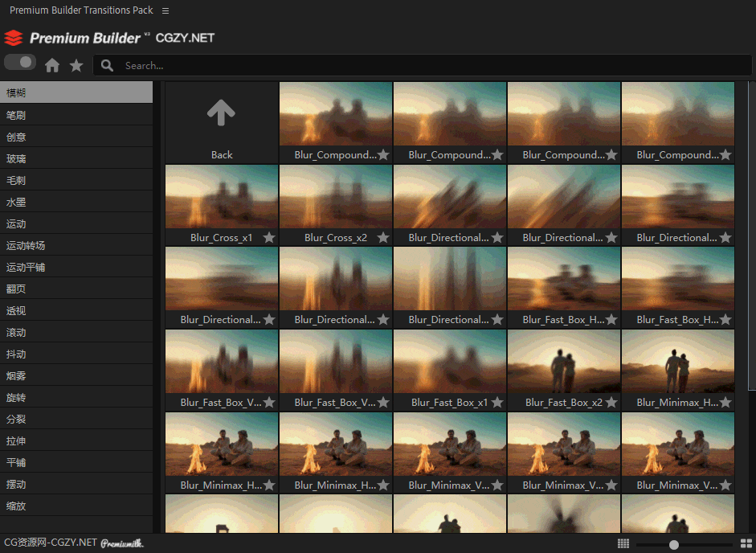The image size is (756, 553).
Task: Open the 水墨 category
Action: 76,202
